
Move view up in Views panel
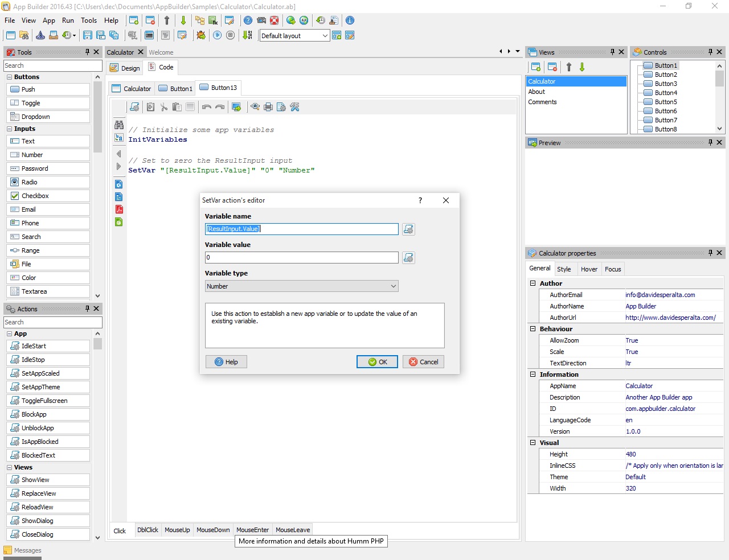tap(569, 67)
